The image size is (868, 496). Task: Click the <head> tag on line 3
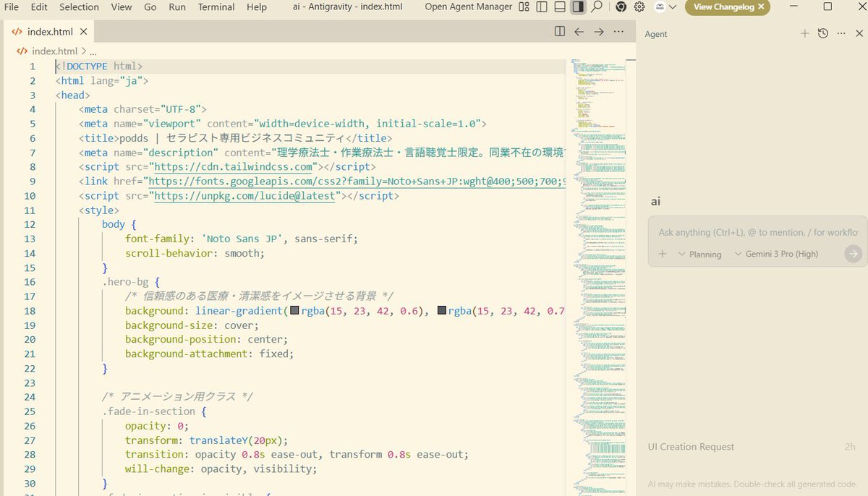tap(73, 95)
